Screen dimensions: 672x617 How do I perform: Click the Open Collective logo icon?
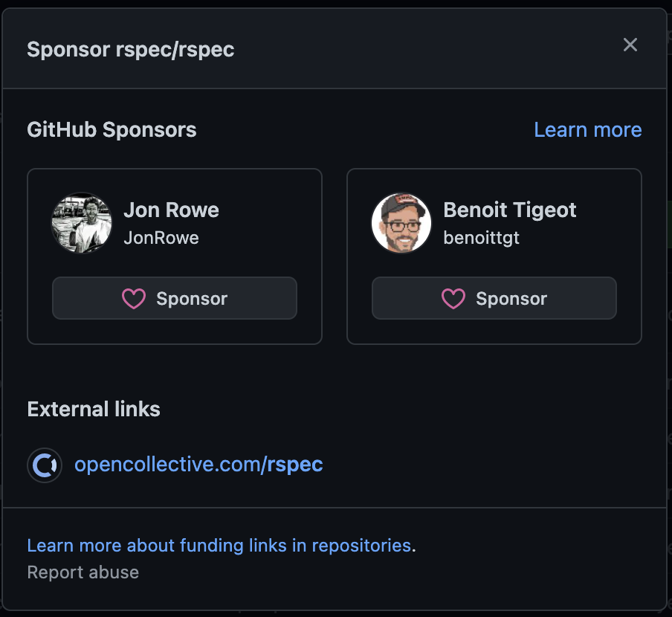click(x=45, y=465)
